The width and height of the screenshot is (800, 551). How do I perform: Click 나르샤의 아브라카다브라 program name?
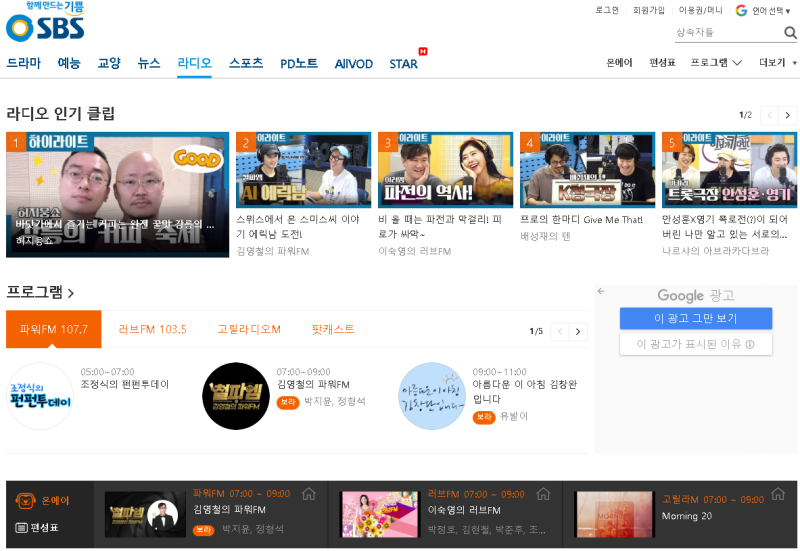(716, 251)
